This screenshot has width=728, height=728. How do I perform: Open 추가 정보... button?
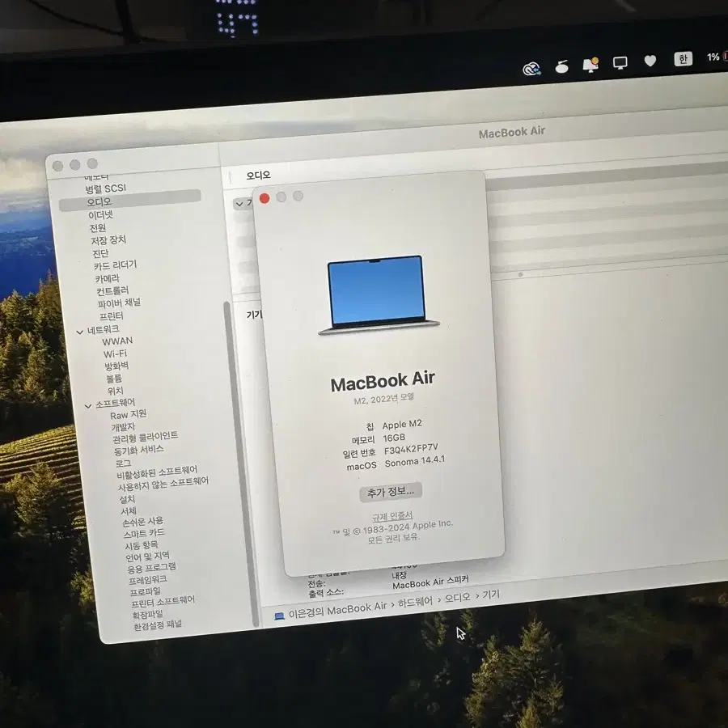point(391,492)
